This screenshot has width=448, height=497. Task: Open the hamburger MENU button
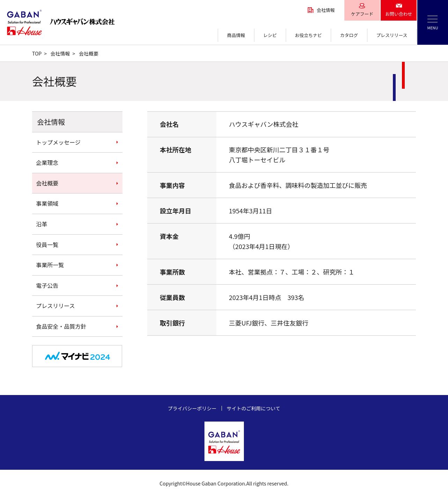[x=433, y=22]
